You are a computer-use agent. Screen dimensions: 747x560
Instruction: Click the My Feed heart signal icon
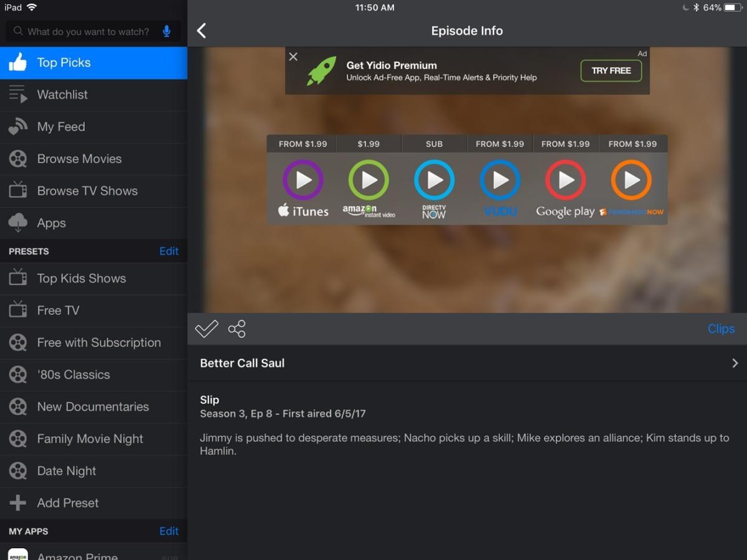coord(18,127)
